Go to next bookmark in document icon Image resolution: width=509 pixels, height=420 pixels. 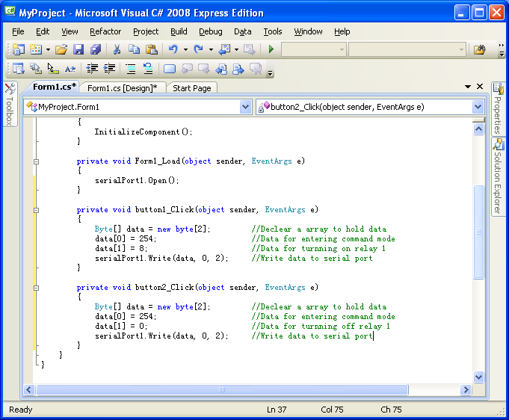click(x=238, y=69)
